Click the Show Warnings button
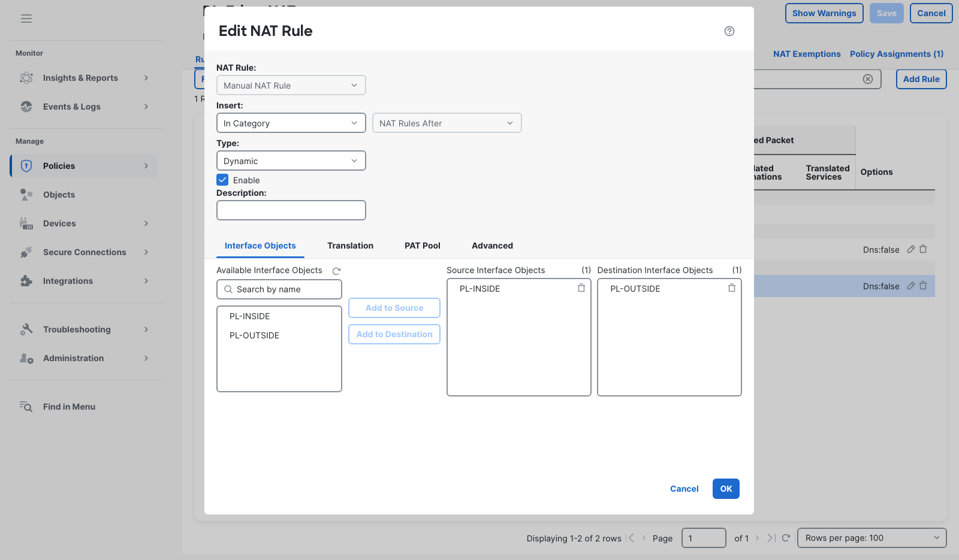 pos(824,13)
